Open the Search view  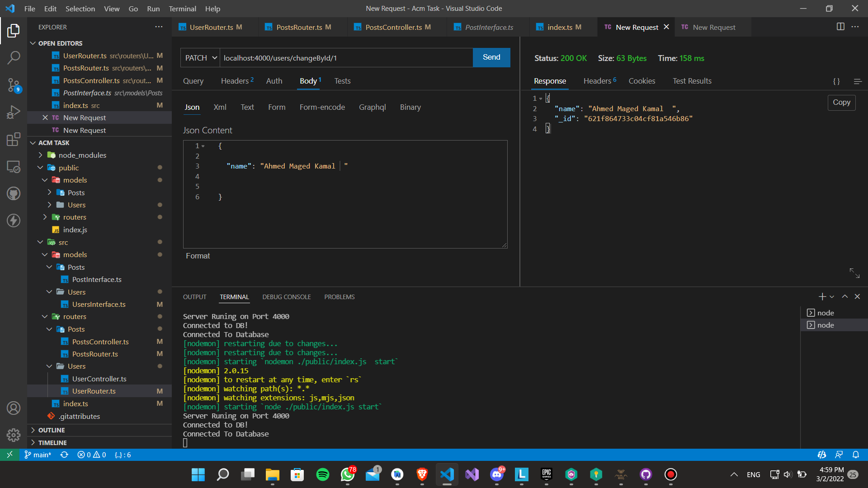tap(14, 58)
